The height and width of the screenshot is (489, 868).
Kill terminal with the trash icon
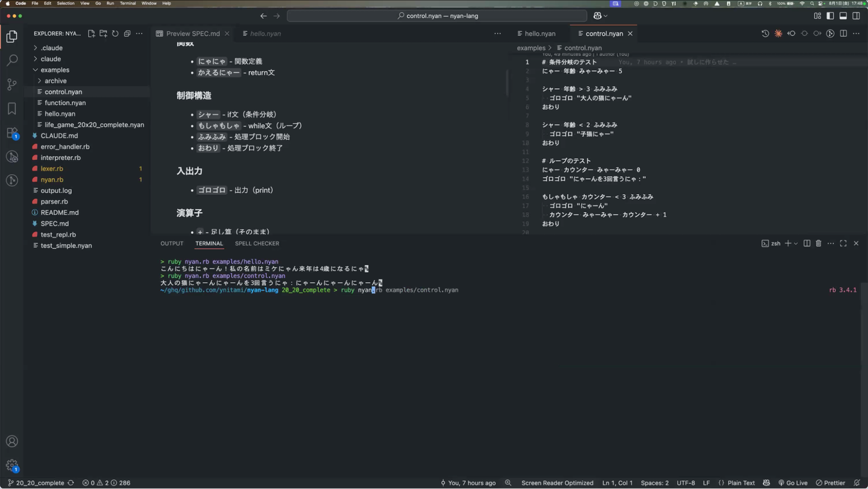point(819,244)
